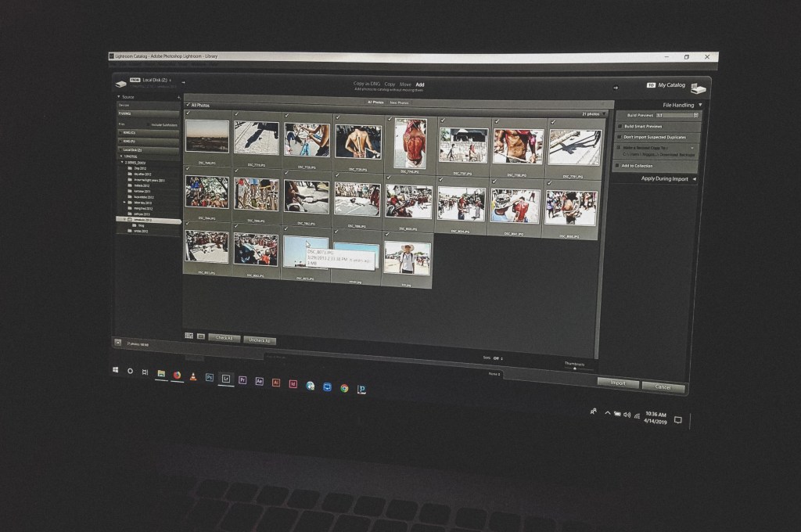Launch Illustrator from the taskbar
Viewport: 801px width, 532px height.
coord(275,383)
